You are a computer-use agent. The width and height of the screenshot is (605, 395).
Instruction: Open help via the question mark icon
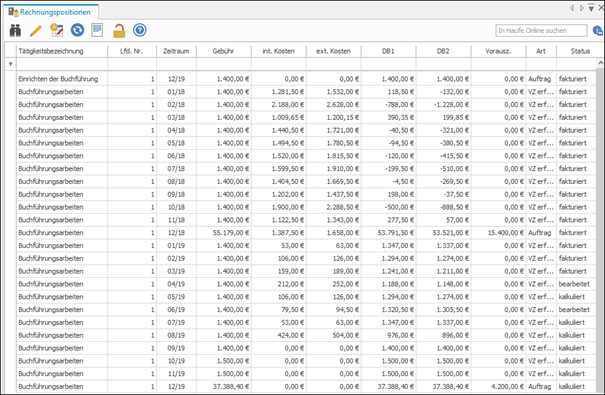click(x=140, y=30)
